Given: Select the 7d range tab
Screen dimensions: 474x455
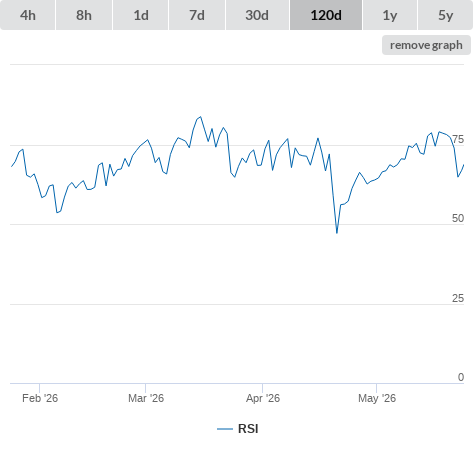Looking at the screenshot, I should click(x=197, y=15).
